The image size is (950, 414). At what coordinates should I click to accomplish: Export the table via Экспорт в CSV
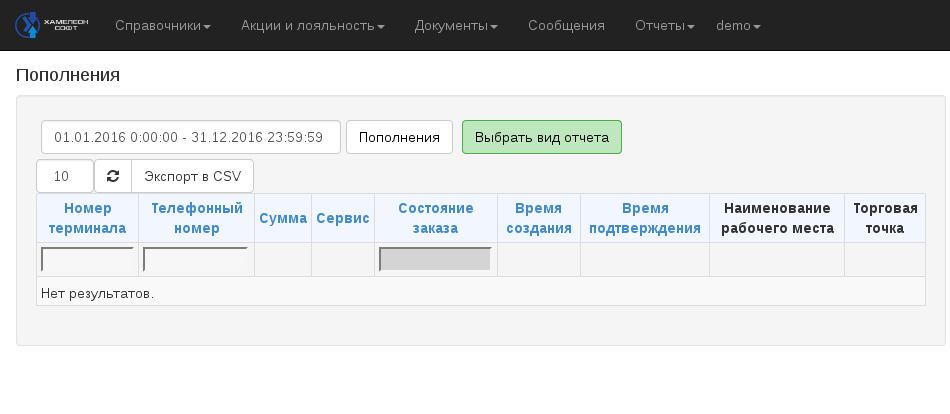click(x=193, y=176)
